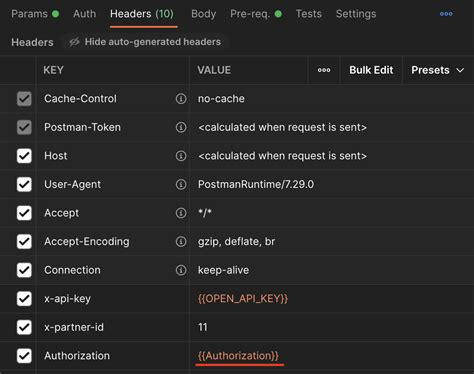Uncheck the User-Agent header checkbox

point(24,184)
